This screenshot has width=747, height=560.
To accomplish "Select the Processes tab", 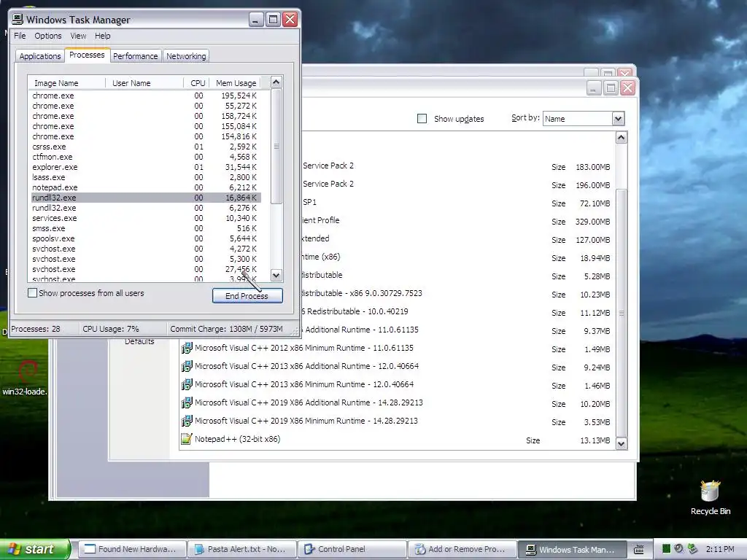I will click(x=87, y=55).
